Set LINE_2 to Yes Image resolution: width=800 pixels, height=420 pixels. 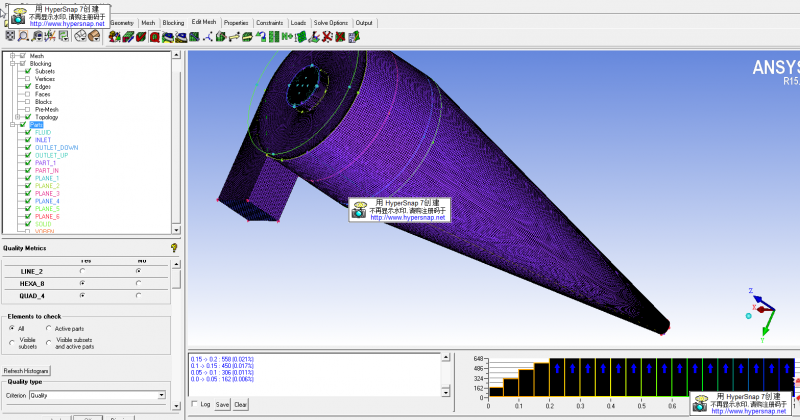coord(83,271)
